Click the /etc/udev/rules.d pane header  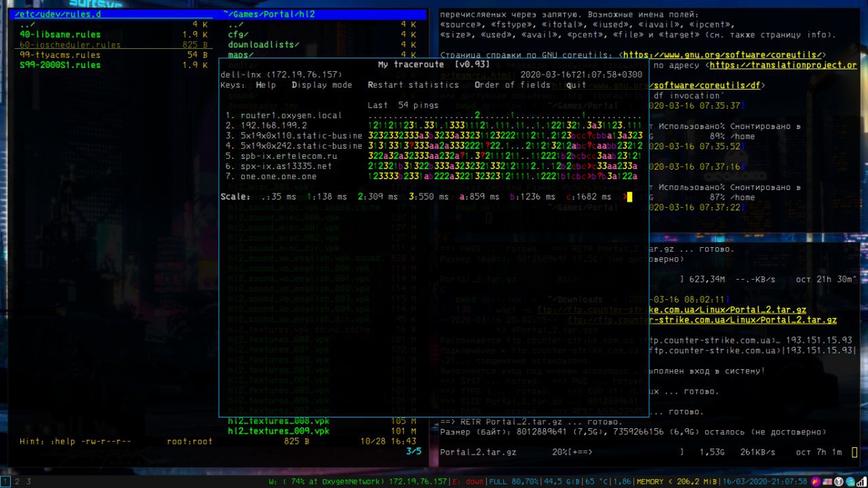pos(115,14)
